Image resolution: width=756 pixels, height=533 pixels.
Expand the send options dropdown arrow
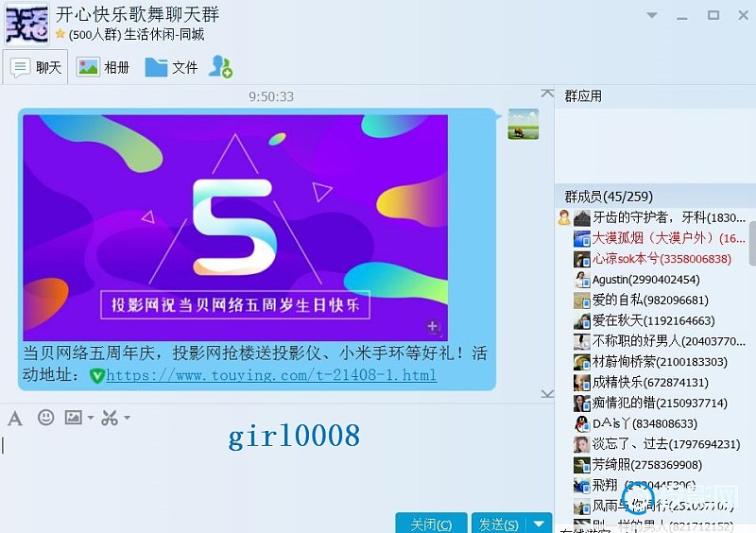[539, 524]
